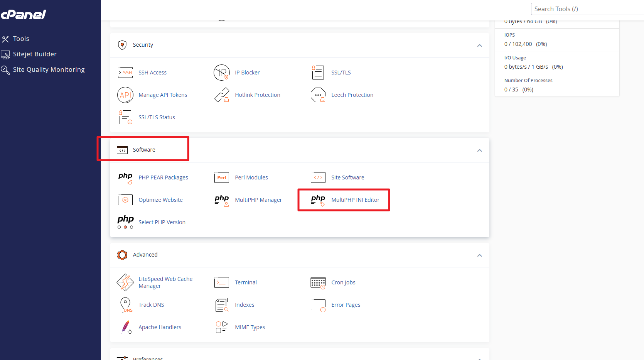Click the I/O Usage statistic label
The height and width of the screenshot is (360, 644).
[515, 58]
